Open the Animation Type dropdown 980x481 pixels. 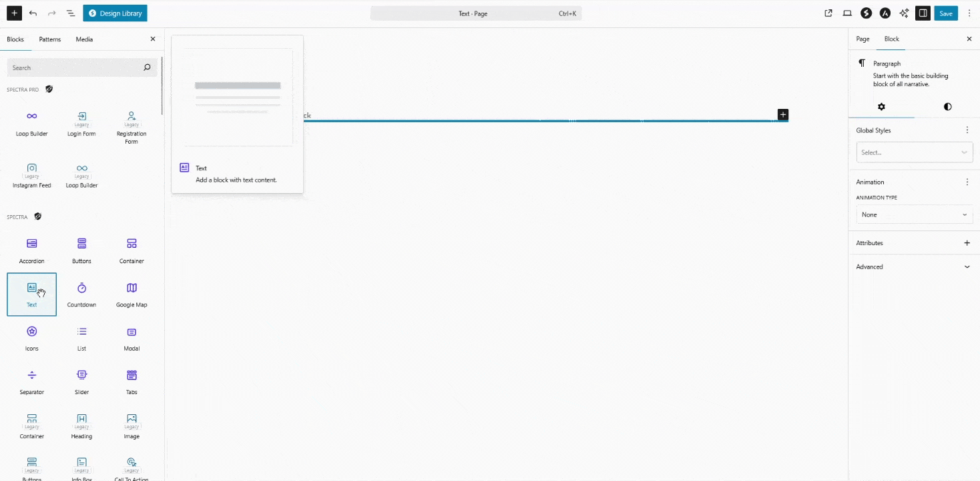pyautogui.click(x=914, y=214)
